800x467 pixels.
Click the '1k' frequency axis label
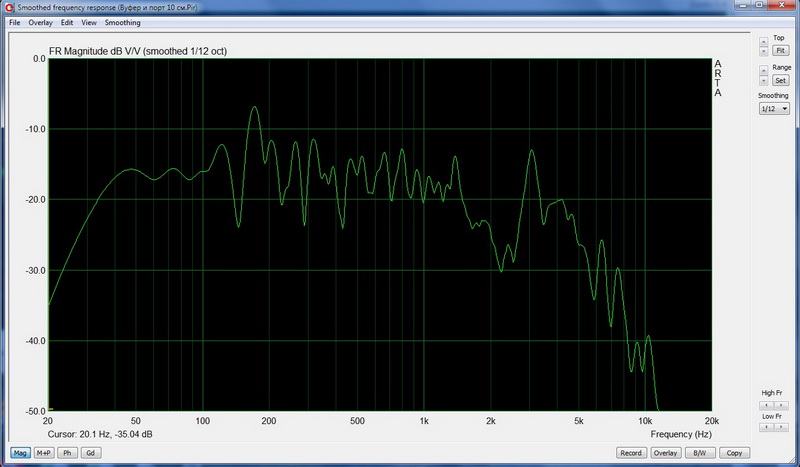pos(424,421)
